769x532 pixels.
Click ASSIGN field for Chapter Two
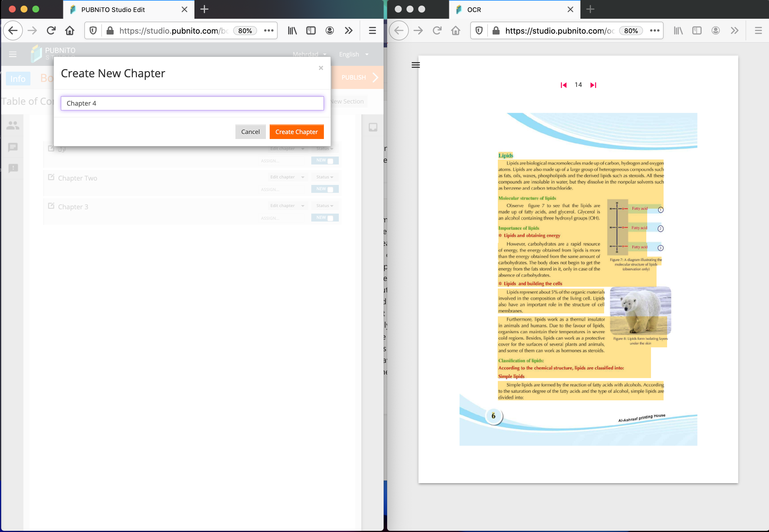pos(281,190)
